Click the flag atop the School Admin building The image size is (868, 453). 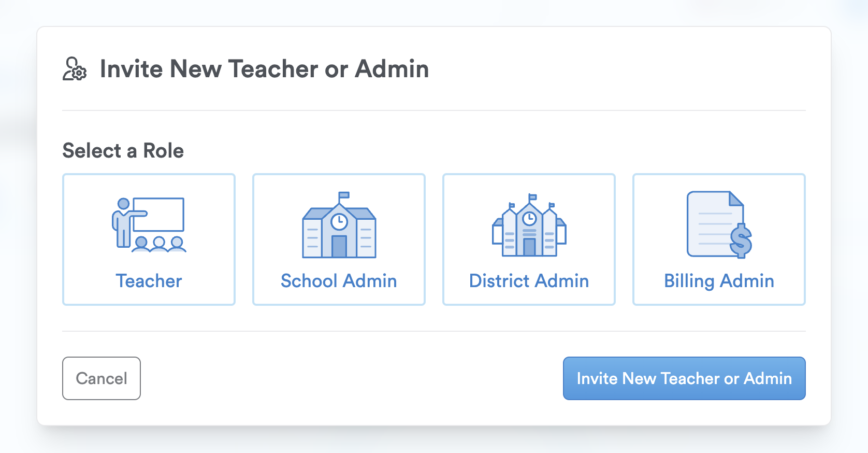pyautogui.click(x=344, y=196)
